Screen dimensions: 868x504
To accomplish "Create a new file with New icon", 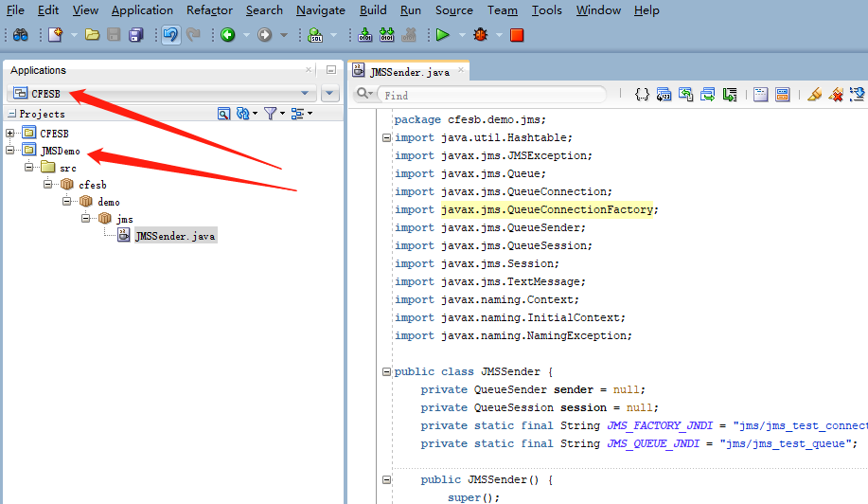I will [55, 35].
